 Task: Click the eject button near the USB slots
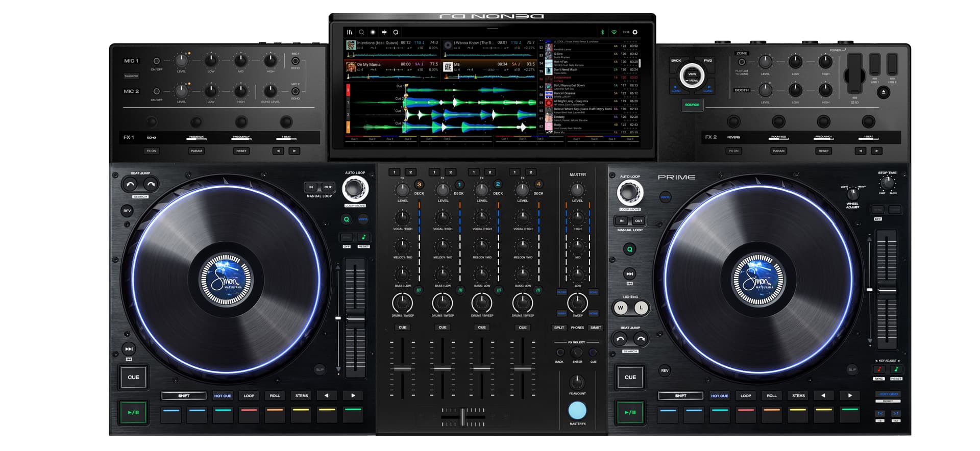(x=884, y=92)
